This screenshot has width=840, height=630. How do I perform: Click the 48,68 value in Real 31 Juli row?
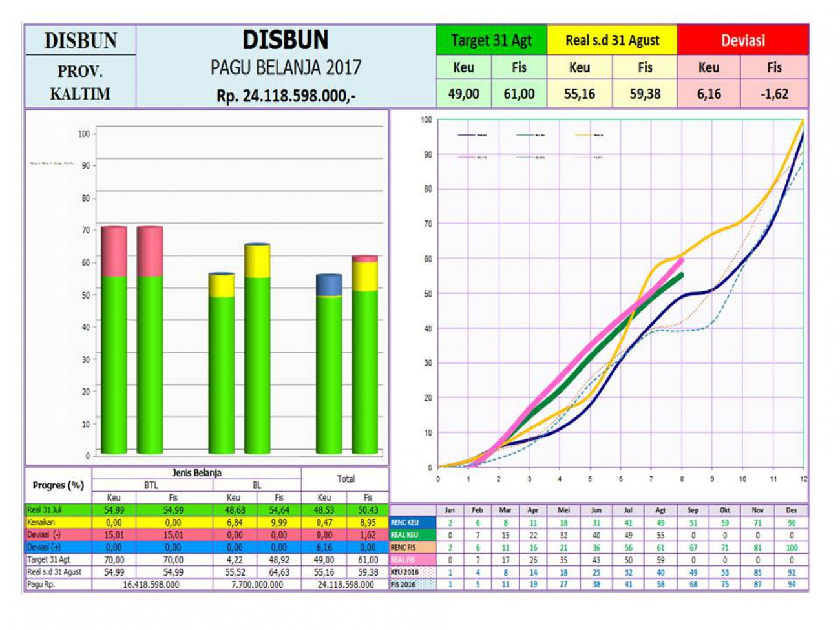[235, 510]
